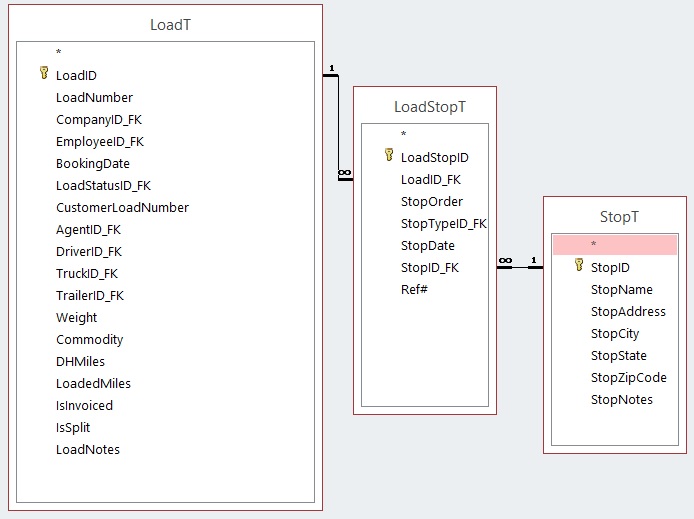Select CustomerLoadNumber in LoadT
The height and width of the screenshot is (519, 694).
click(x=122, y=207)
